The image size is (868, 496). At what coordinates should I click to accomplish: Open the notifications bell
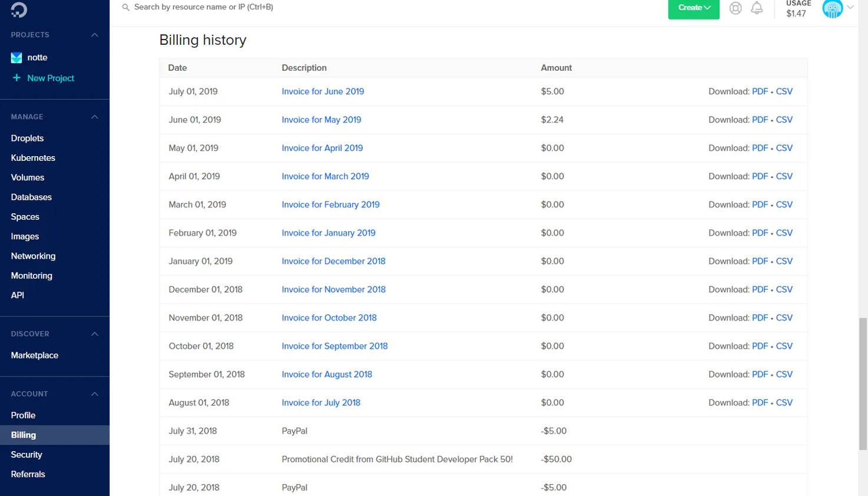tap(757, 8)
